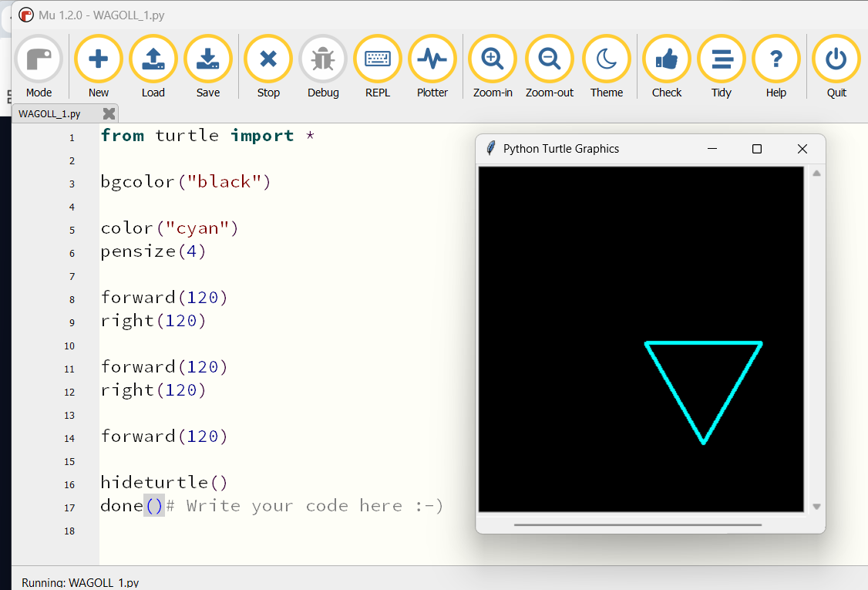The height and width of the screenshot is (590, 868).
Task: Minimize the Python Turtle Graphics window
Action: coord(712,149)
